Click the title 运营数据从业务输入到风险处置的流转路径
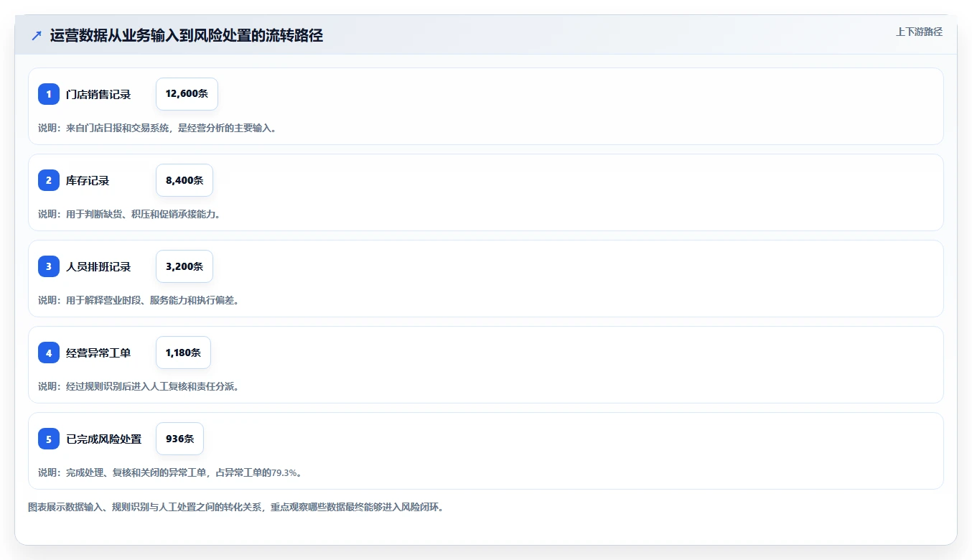The height and width of the screenshot is (560, 972). 187,35
